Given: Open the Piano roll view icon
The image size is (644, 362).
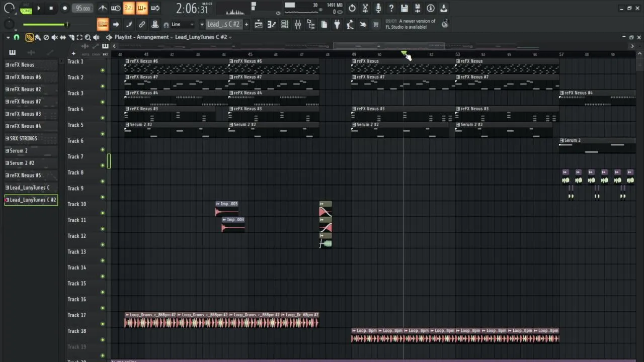Looking at the screenshot, I should point(271,24).
